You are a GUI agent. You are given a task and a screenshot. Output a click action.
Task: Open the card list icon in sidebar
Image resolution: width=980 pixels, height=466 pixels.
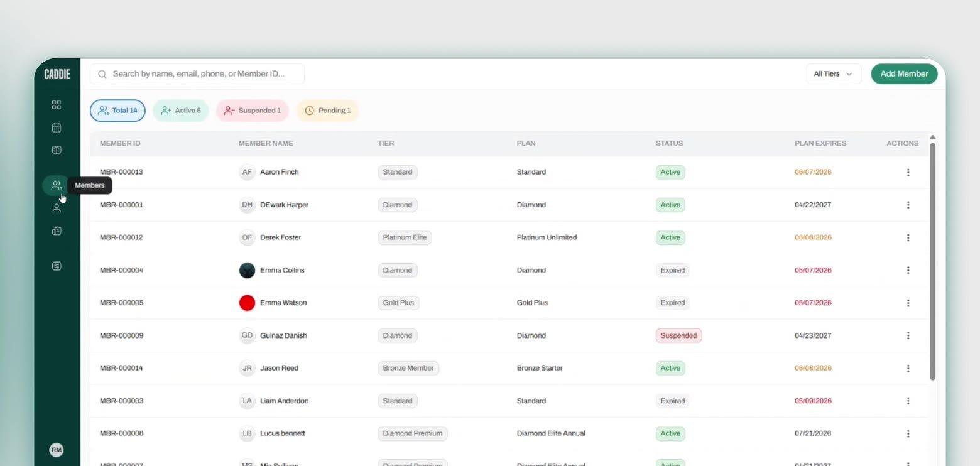coord(57,231)
